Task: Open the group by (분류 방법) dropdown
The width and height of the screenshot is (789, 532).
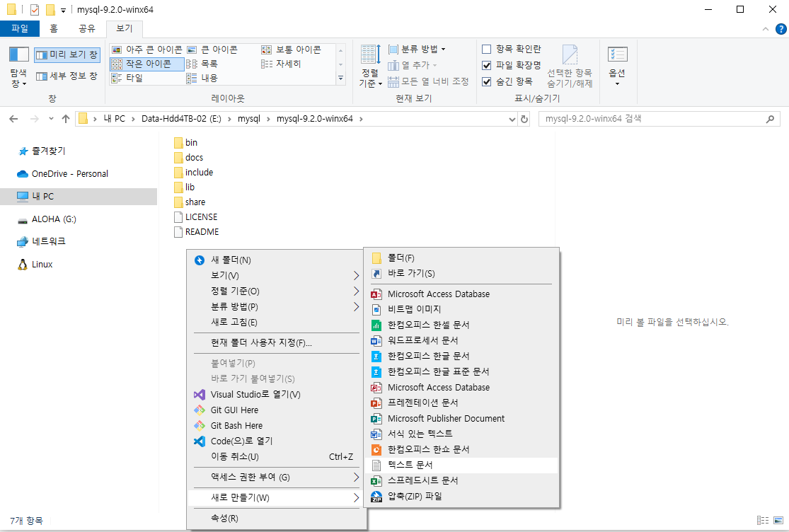Action: tap(417, 50)
